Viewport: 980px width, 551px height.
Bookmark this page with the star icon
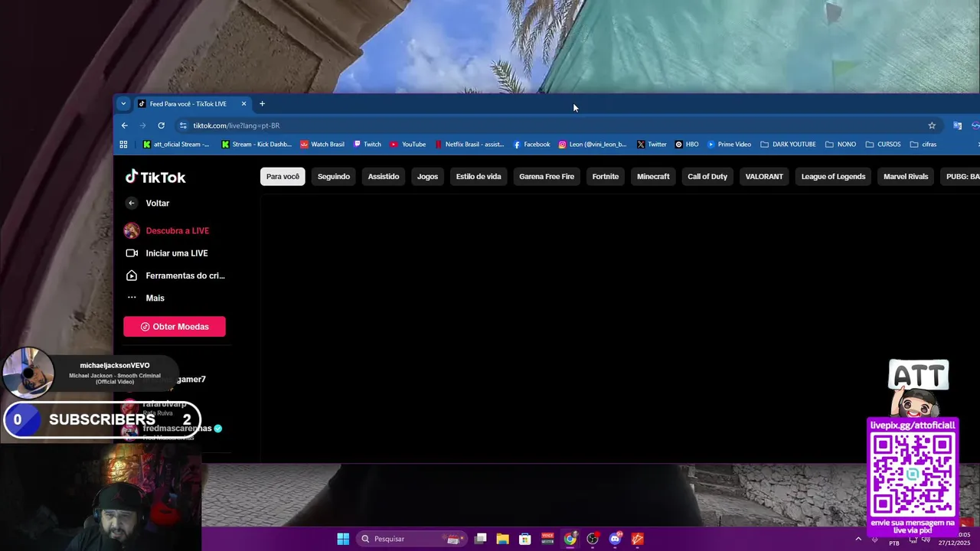(x=932, y=126)
